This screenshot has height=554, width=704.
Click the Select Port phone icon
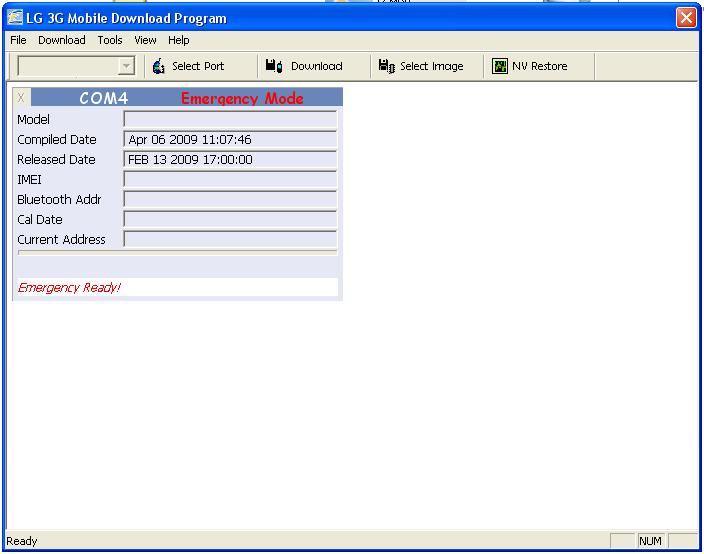(x=158, y=66)
